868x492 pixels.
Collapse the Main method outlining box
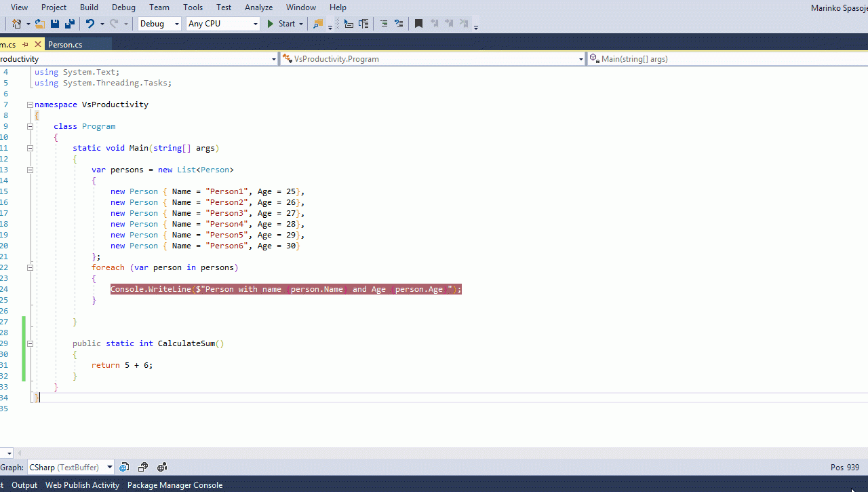point(30,148)
